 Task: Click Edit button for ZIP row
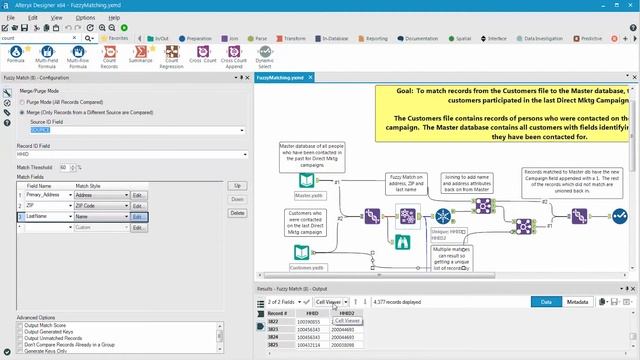(138, 206)
